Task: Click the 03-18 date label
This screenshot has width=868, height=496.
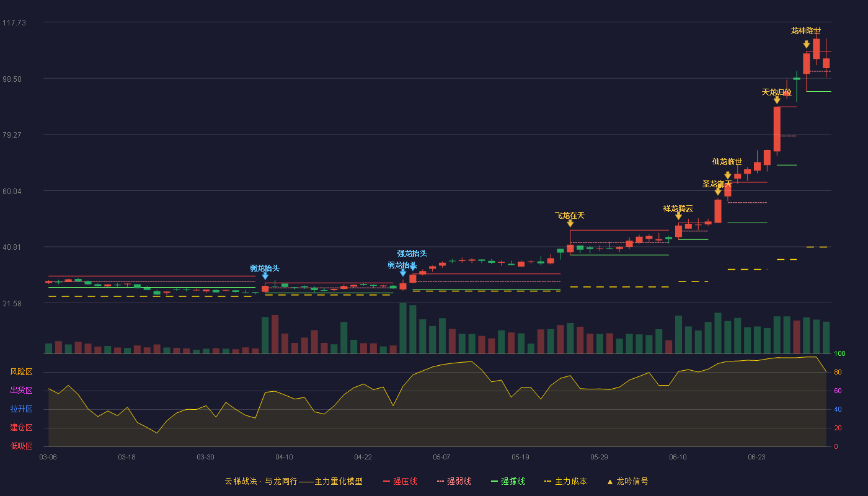Action: [x=126, y=457]
